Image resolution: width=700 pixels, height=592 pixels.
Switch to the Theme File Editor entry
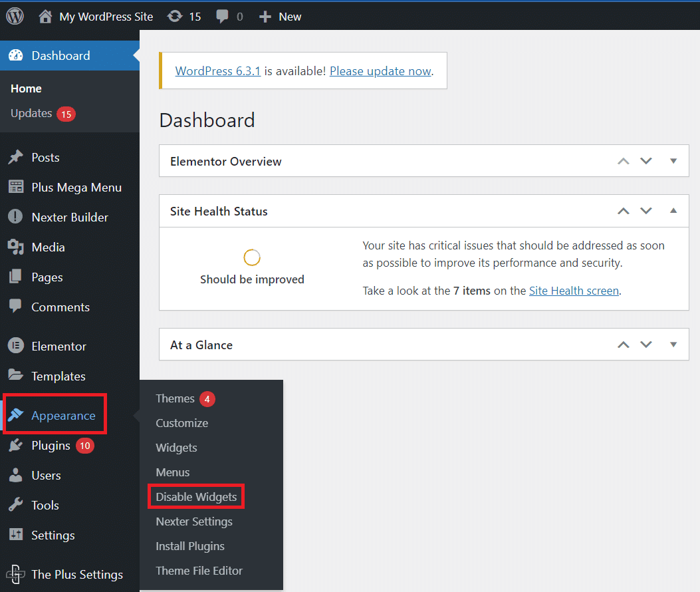199,571
